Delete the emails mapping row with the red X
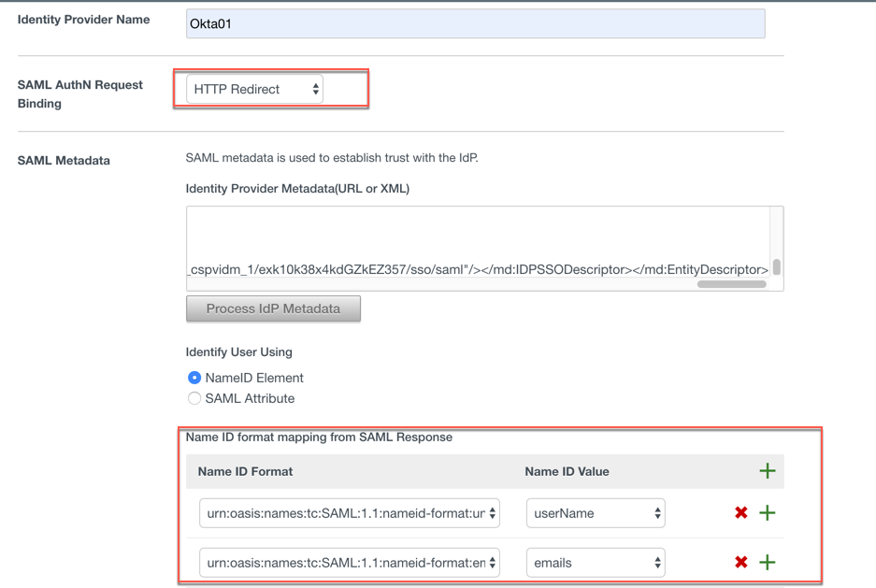876x588 pixels. coord(740,562)
